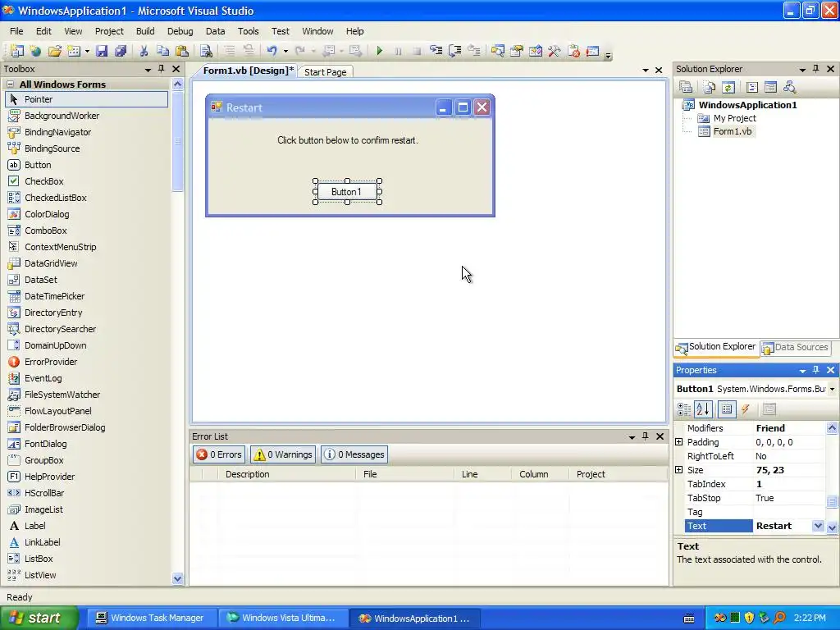
Task: Start debugging with the green play icon
Action: (379, 51)
